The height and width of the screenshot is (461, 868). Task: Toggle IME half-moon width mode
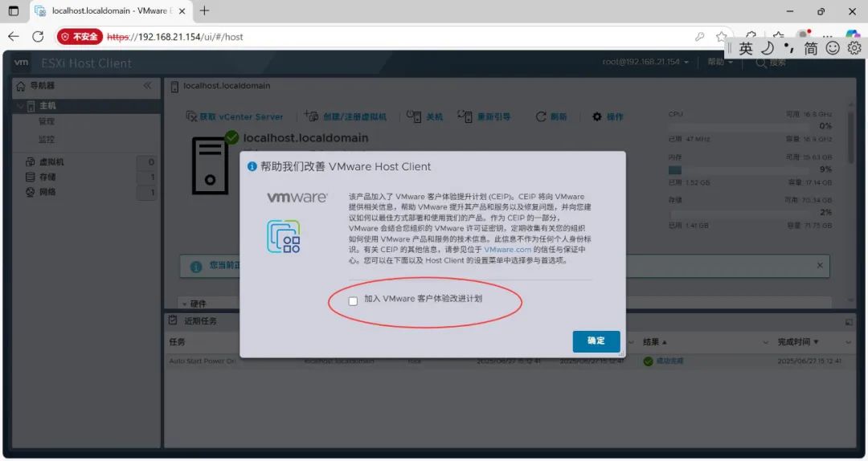click(x=768, y=48)
